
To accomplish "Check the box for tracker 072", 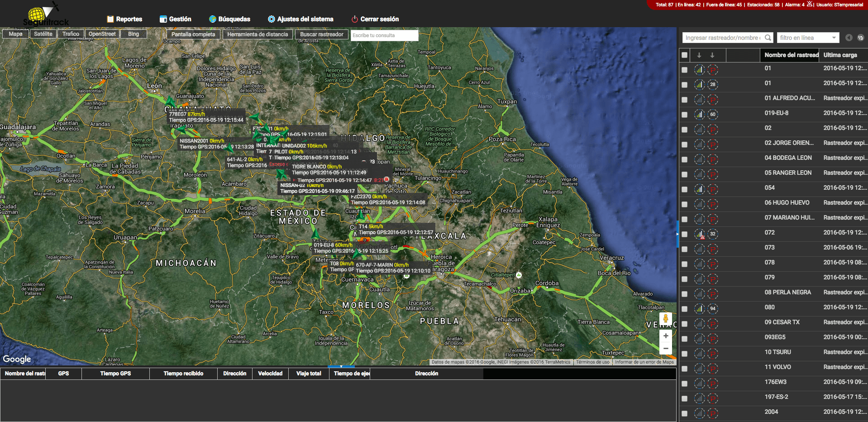I will (685, 234).
